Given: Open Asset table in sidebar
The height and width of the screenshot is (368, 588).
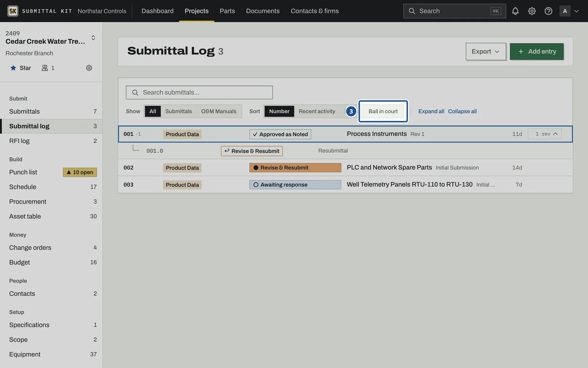Looking at the screenshot, I should point(51,216).
